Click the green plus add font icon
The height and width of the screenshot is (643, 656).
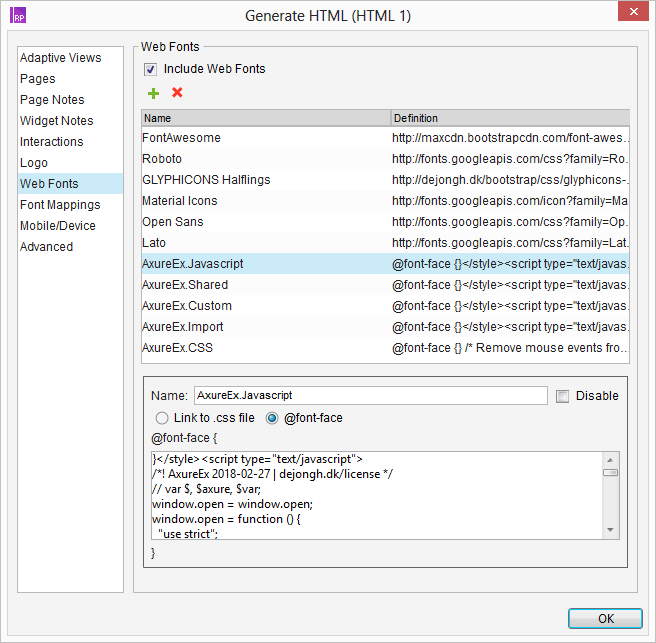(153, 93)
